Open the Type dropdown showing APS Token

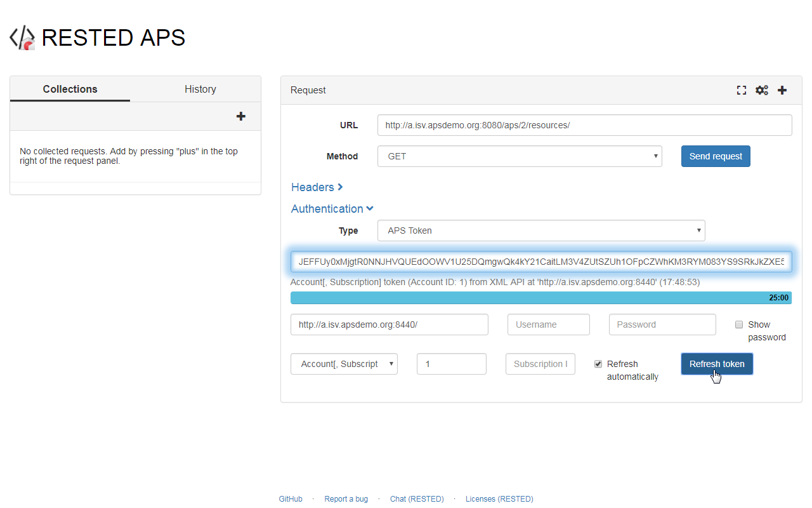[541, 231]
